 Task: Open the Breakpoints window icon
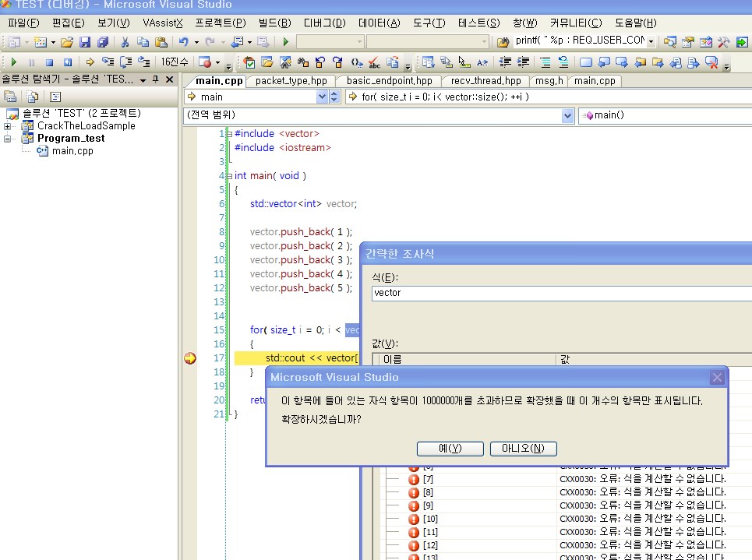pyautogui.click(x=205, y=62)
